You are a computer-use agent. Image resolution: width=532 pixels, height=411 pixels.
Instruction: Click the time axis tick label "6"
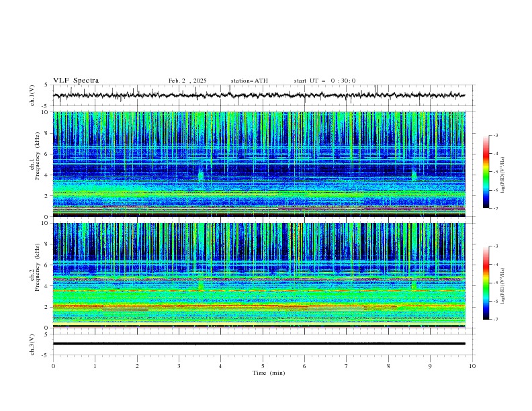[x=305, y=366]
